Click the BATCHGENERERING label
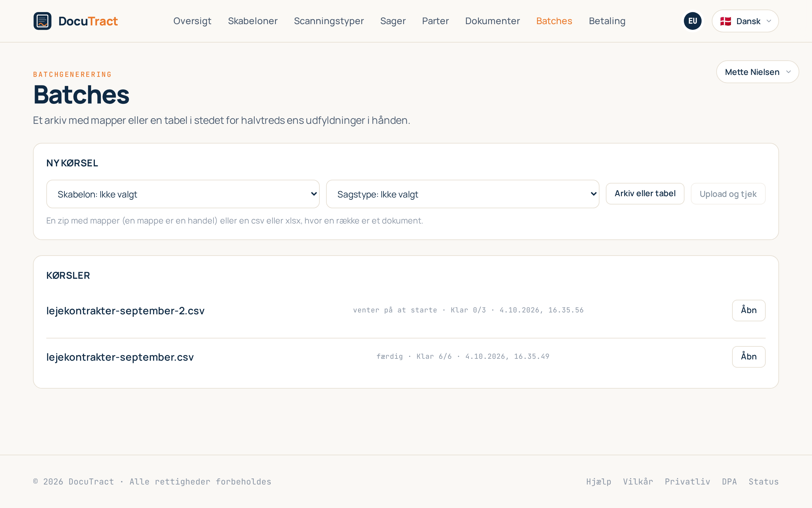Image resolution: width=812 pixels, height=508 pixels. click(x=72, y=74)
